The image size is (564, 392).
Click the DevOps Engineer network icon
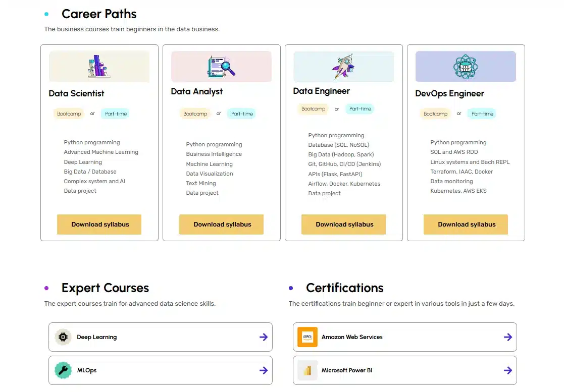[x=466, y=66]
